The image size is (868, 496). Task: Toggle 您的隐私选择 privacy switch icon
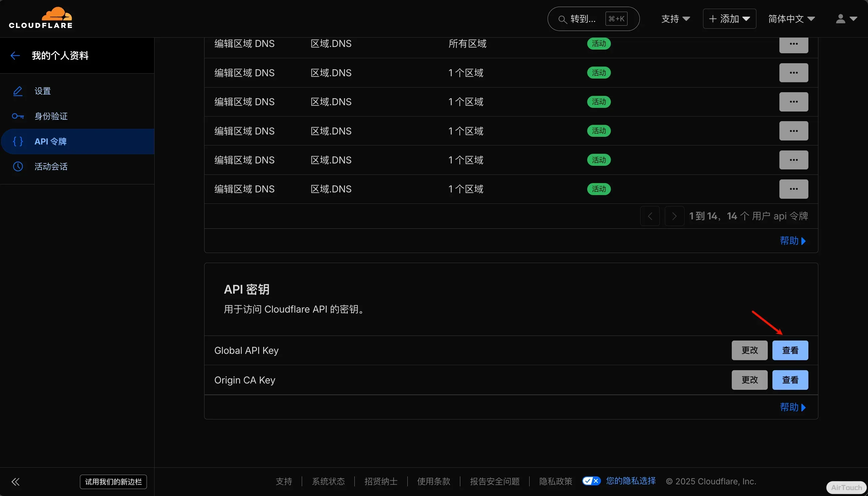click(x=591, y=481)
